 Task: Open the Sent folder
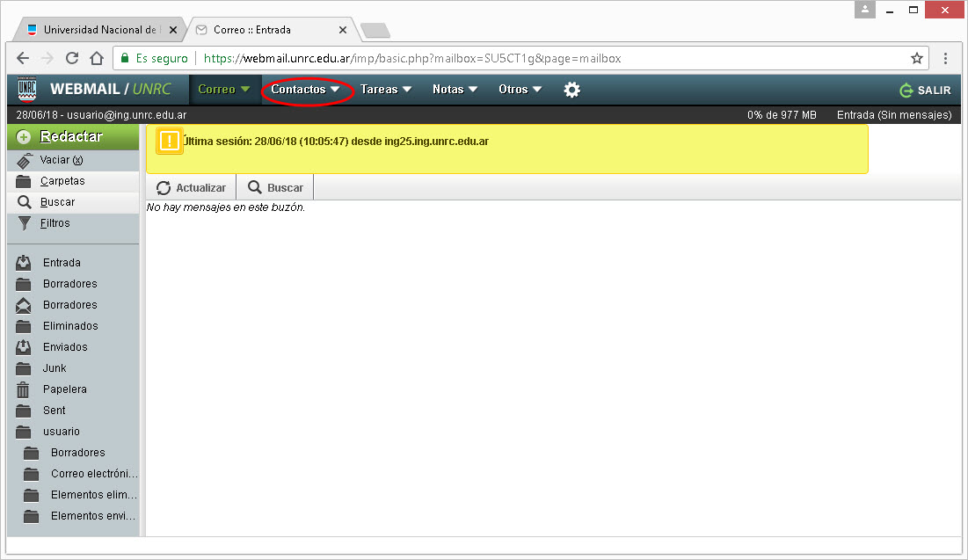pos(55,410)
